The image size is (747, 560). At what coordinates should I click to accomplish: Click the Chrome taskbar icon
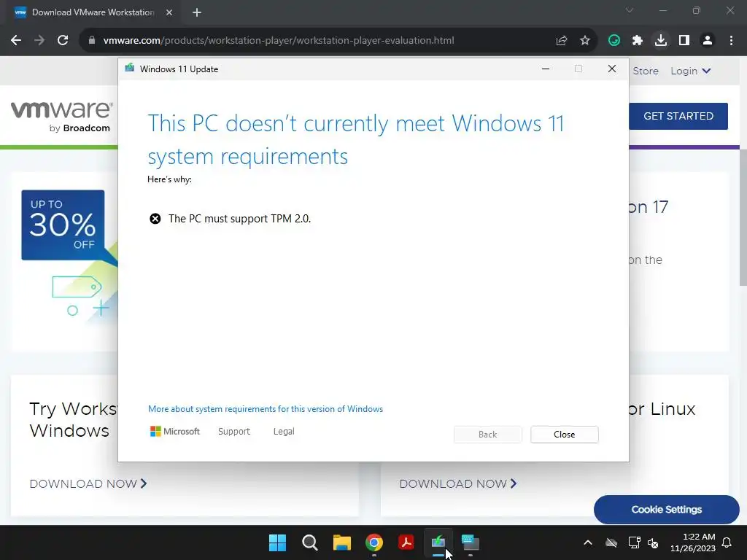(374, 542)
